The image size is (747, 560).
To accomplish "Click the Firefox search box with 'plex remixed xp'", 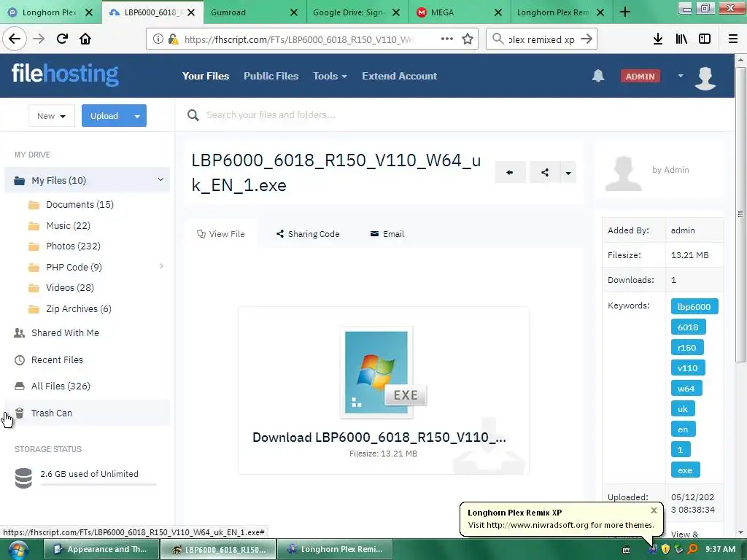I will coord(541,39).
